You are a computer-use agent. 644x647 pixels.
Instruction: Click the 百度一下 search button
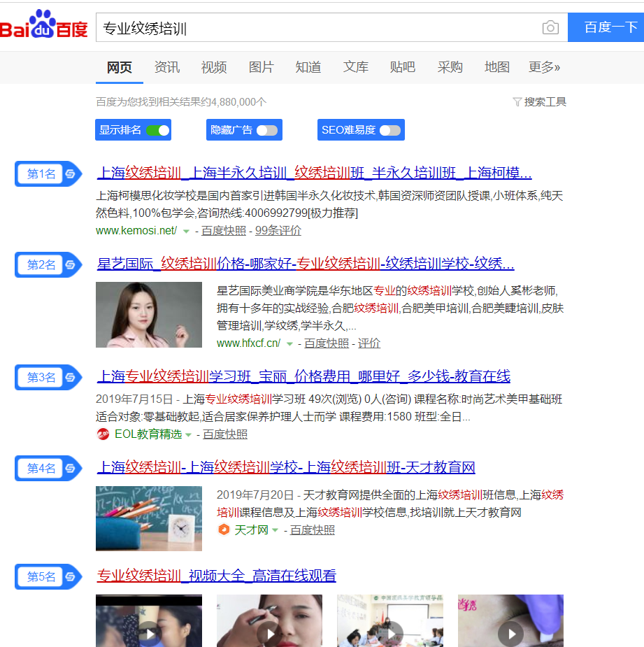point(606,27)
